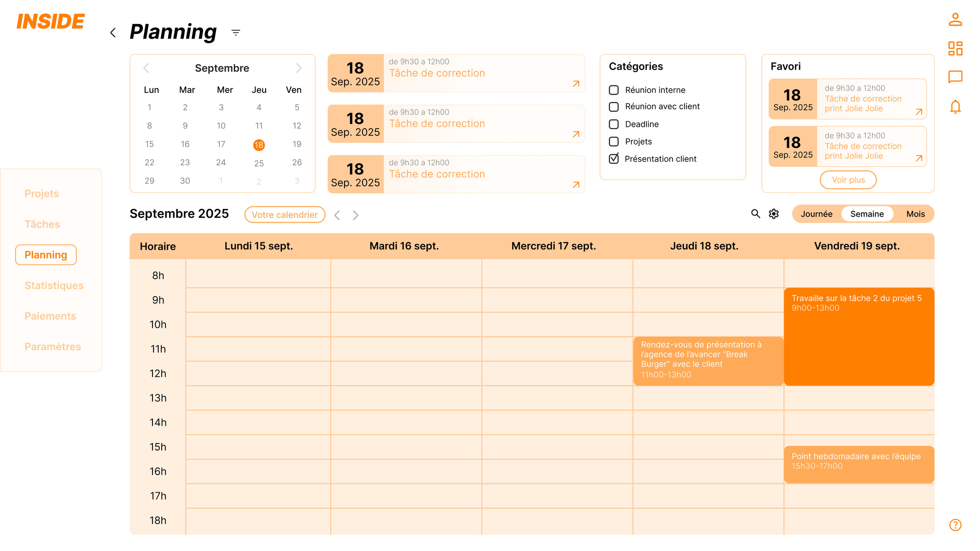This screenshot has height=551, width=980.
Task: Open Statistiques in the sidebar
Action: click(x=54, y=286)
